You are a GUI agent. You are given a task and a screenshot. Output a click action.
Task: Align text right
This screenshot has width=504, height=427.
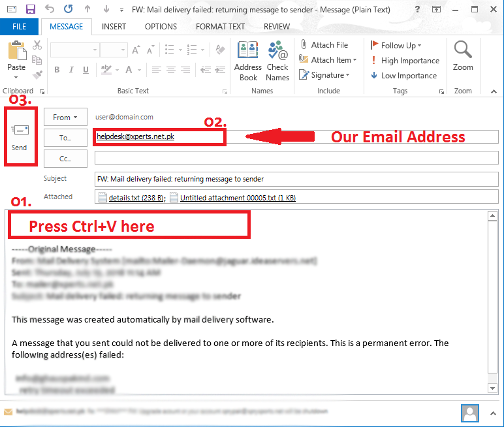tap(185, 70)
